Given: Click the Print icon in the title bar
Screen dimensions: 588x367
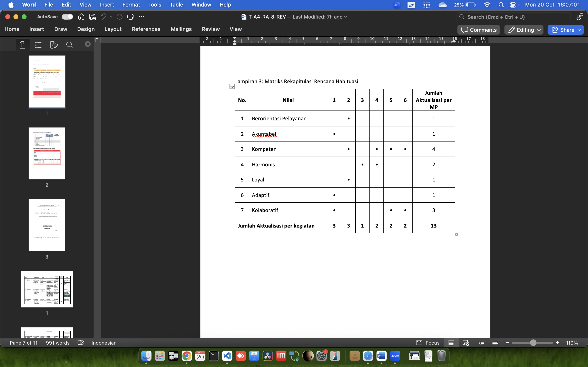Looking at the screenshot, I should pos(130,17).
